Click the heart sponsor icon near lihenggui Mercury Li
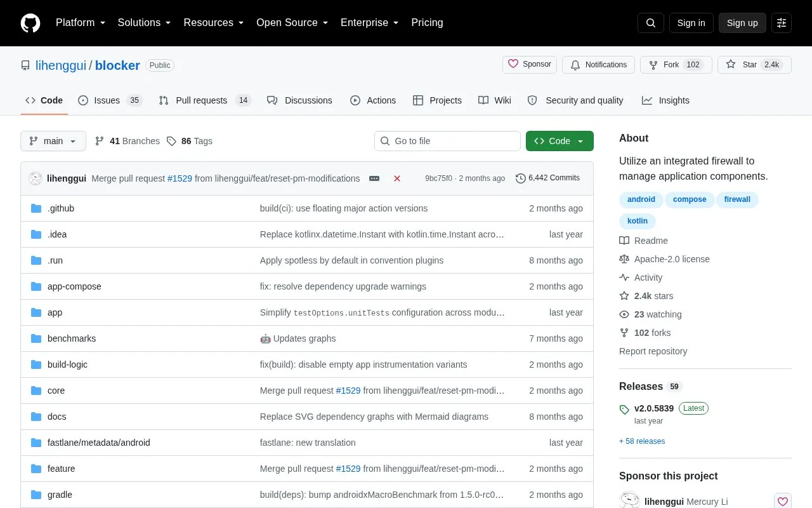The image size is (812, 508). [x=783, y=501]
